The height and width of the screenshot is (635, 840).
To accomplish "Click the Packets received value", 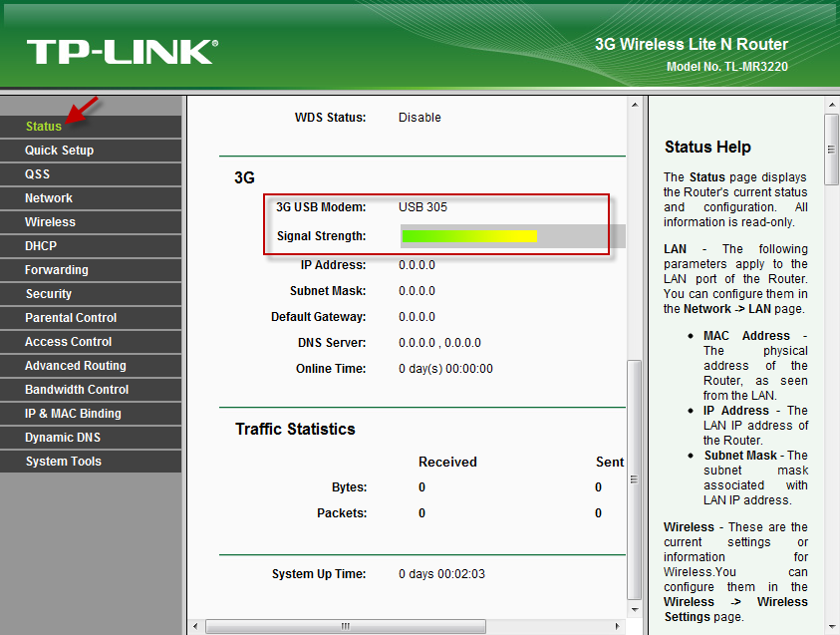I will (421, 512).
